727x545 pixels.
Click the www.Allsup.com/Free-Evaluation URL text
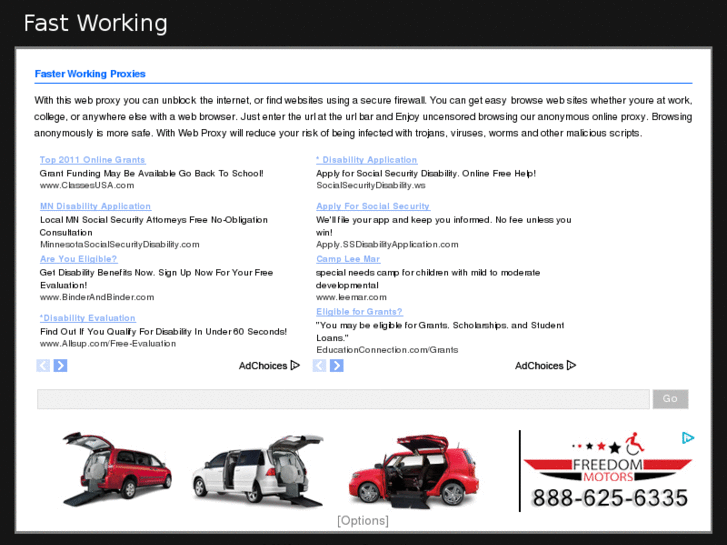tap(108, 343)
